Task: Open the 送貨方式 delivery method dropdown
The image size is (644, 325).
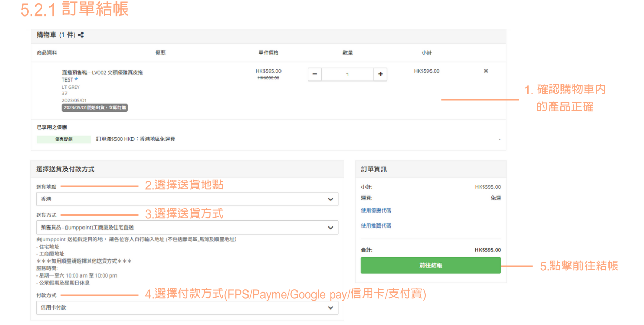Action: point(187,228)
